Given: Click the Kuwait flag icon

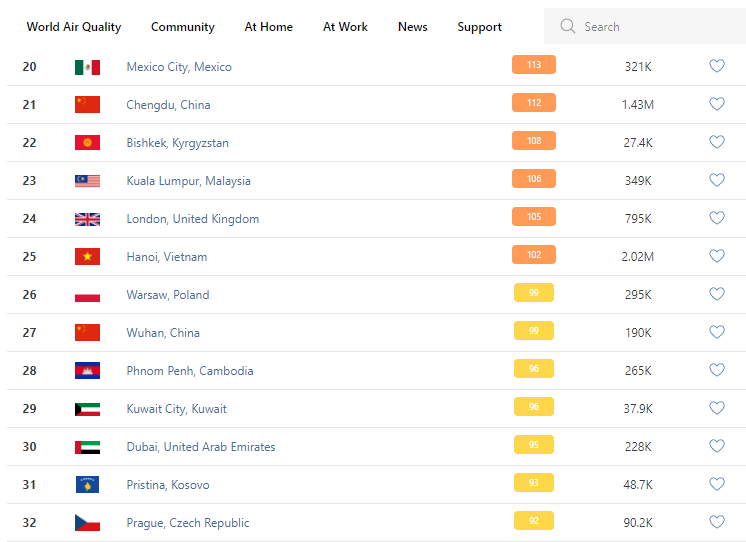Looking at the screenshot, I should (x=87, y=409).
